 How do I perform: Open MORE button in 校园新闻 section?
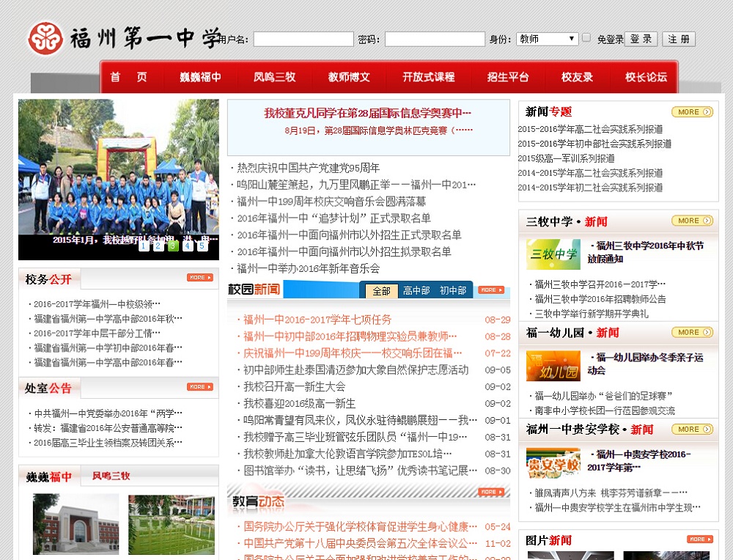coord(491,290)
